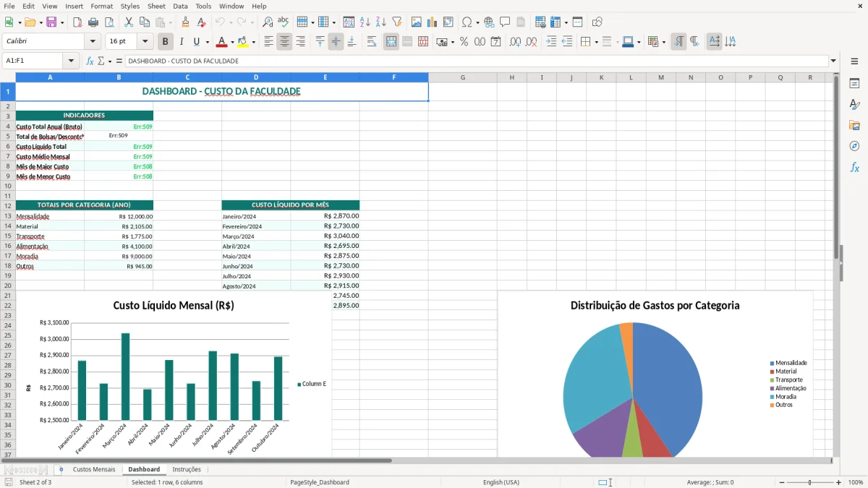This screenshot has height=488, width=868.
Task: Toggle Align Right
Action: click(300, 42)
